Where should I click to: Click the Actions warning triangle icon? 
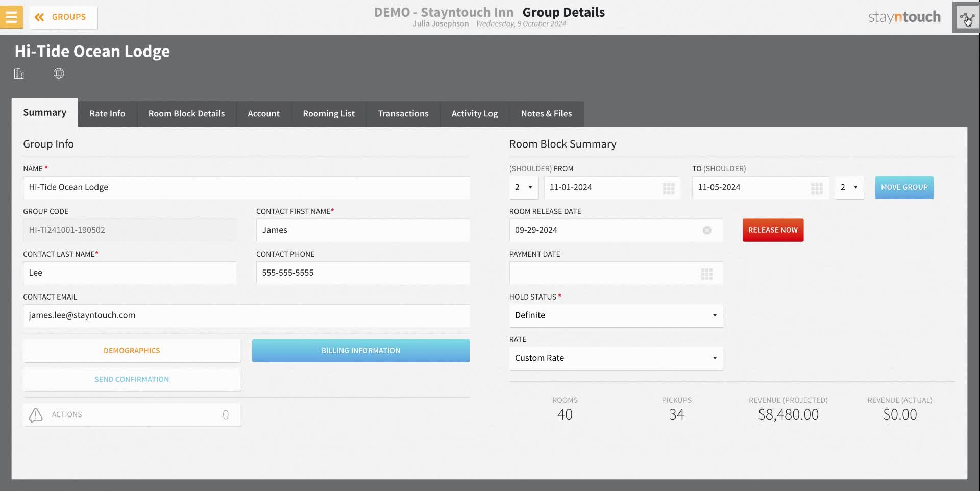36,415
